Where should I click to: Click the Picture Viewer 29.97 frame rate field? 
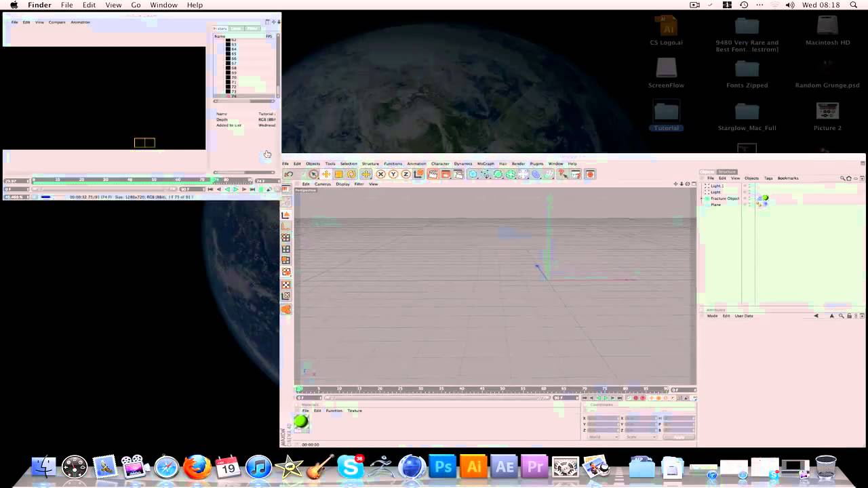16,181
